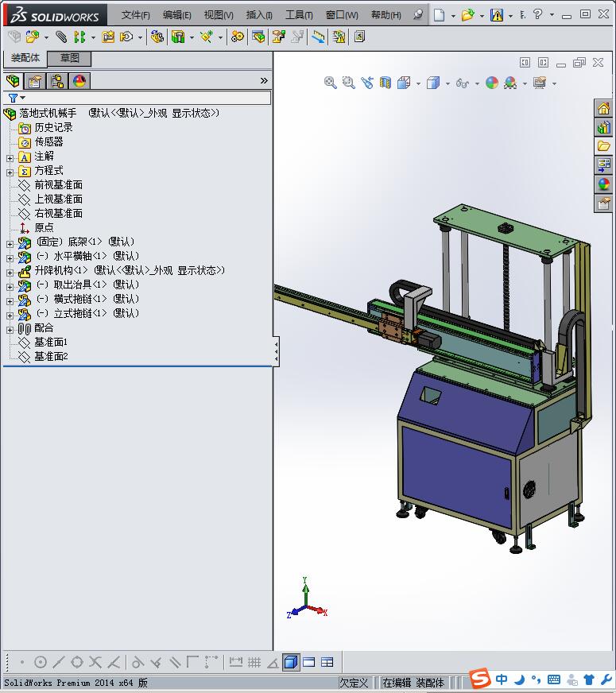Open the Sogou soft keyboard icon
The height and width of the screenshot is (693, 616).
554,679
